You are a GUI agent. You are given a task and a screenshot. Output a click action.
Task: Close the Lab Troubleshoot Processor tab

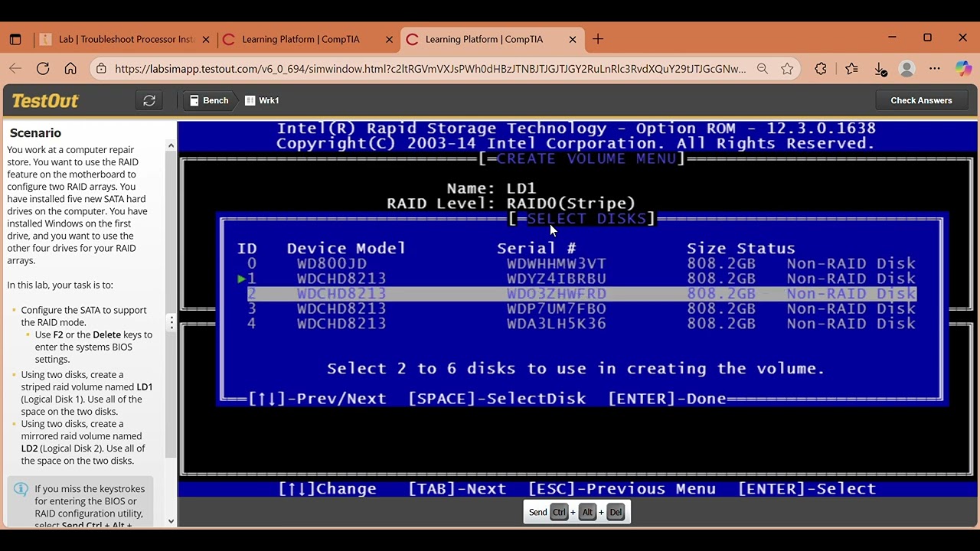click(x=206, y=39)
